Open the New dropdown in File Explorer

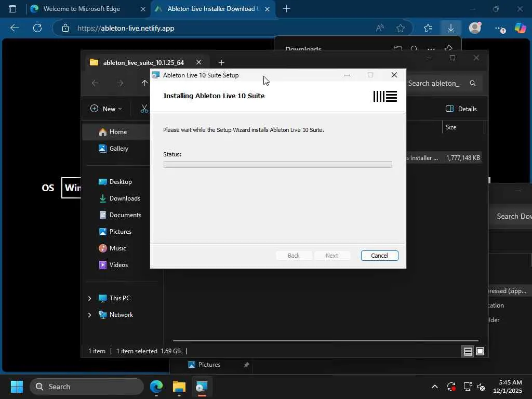[106, 109]
